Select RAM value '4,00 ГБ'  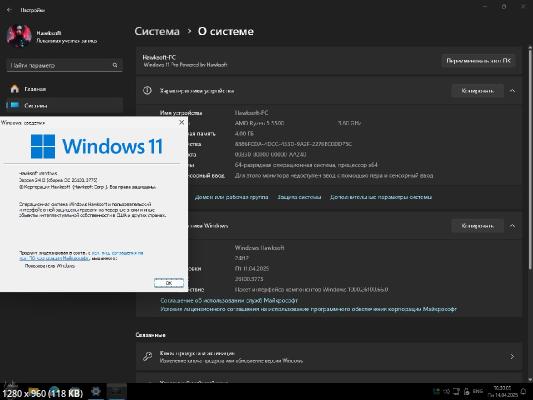pyautogui.click(x=244, y=134)
